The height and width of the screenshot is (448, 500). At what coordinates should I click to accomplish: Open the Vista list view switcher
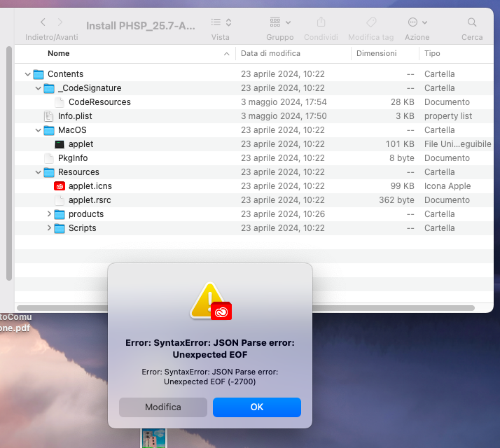[221, 22]
